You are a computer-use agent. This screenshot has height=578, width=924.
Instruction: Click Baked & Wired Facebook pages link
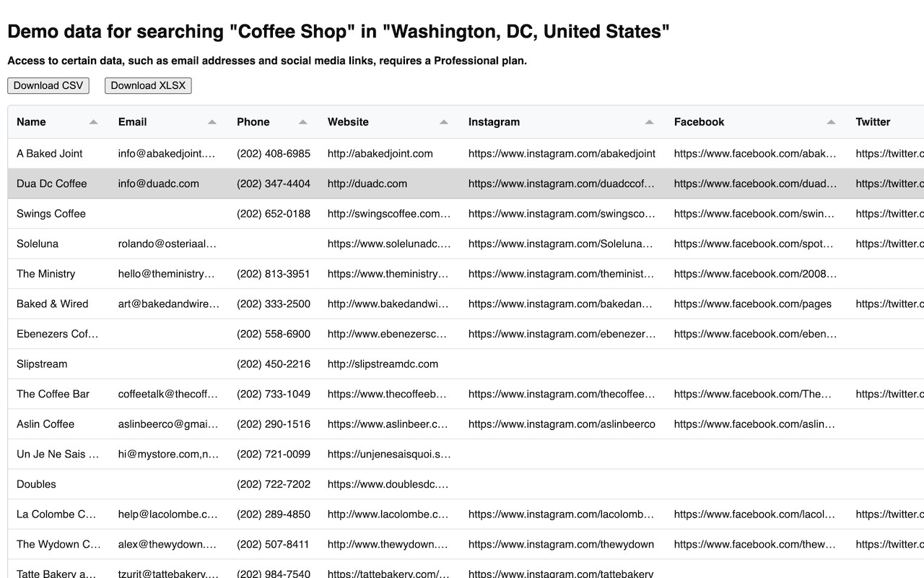click(x=752, y=304)
